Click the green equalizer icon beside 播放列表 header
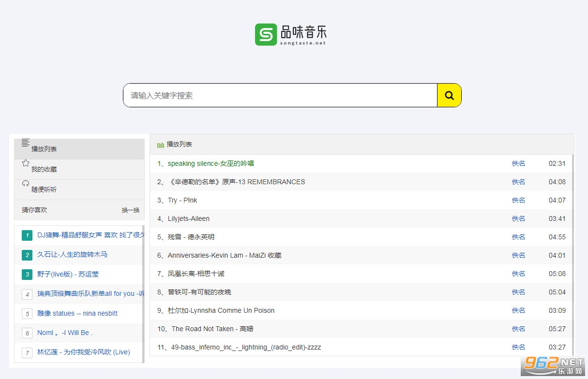Screen dimensions: 588x379 point(160,145)
